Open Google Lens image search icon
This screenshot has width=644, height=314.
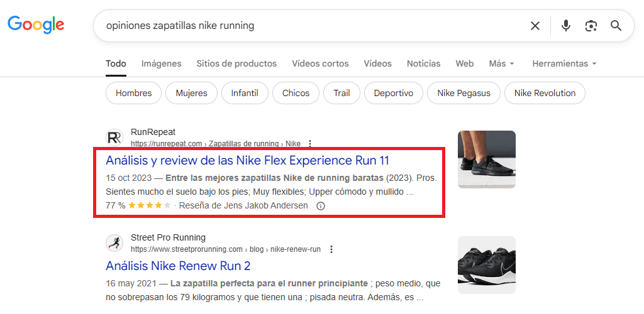coord(591,26)
